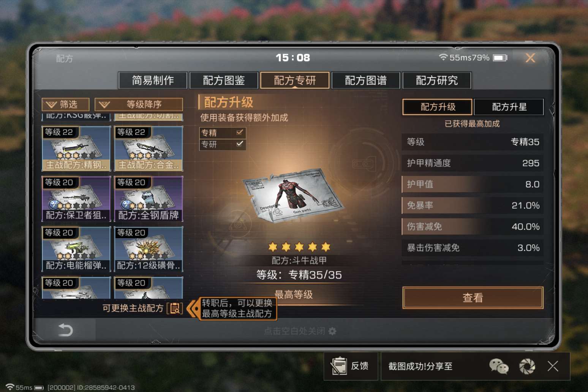The width and height of the screenshot is (588, 392).
Task: Open the 简易制作 tab
Action: click(x=153, y=80)
